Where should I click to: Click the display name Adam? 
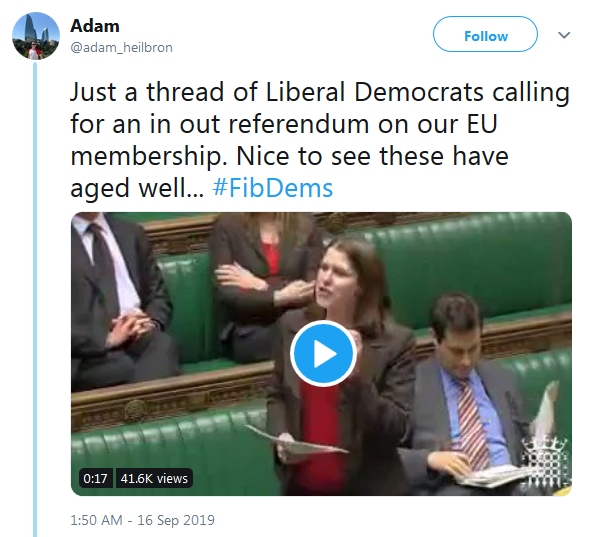click(x=95, y=26)
